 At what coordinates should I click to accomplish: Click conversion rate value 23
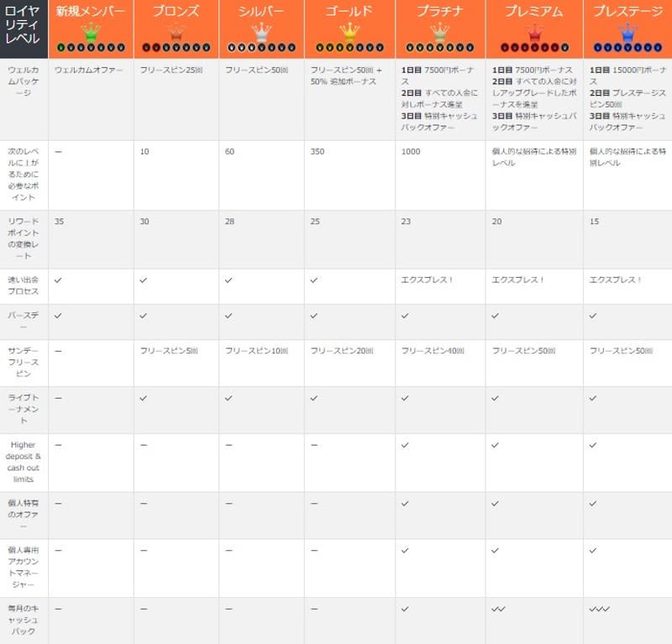[x=406, y=222]
